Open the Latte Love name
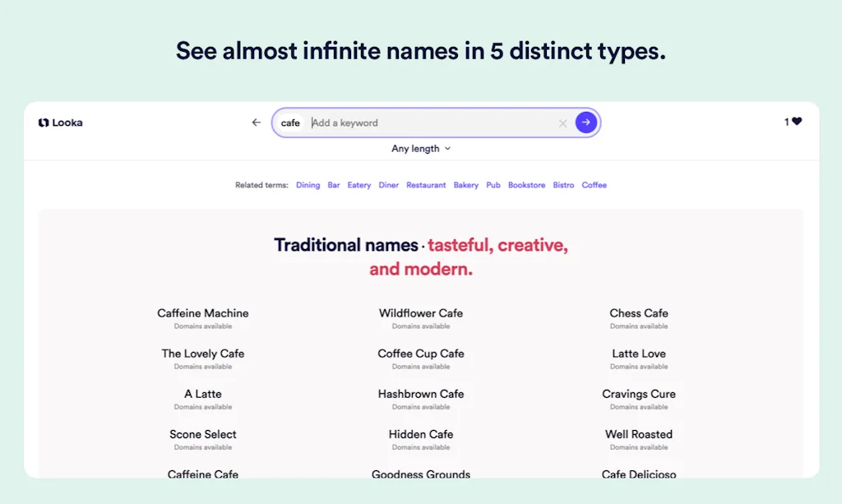This screenshot has height=504, width=842. [x=639, y=354]
